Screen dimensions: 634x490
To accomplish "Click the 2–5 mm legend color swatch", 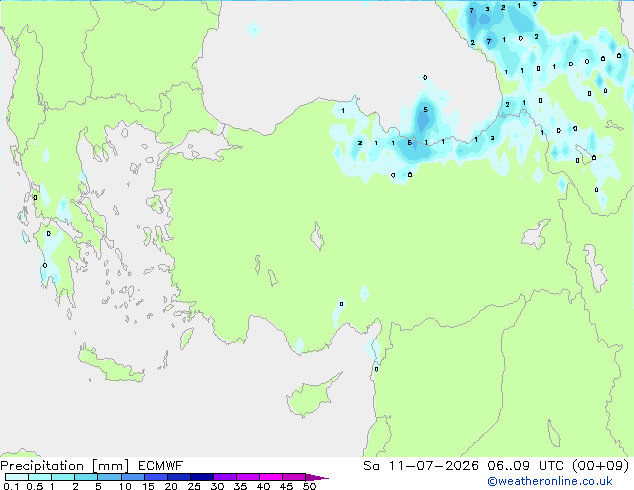I will pos(86,477).
